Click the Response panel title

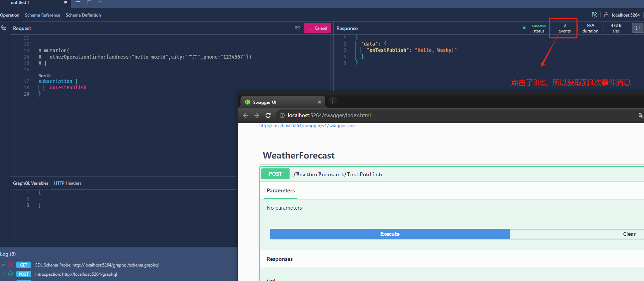coord(347,28)
